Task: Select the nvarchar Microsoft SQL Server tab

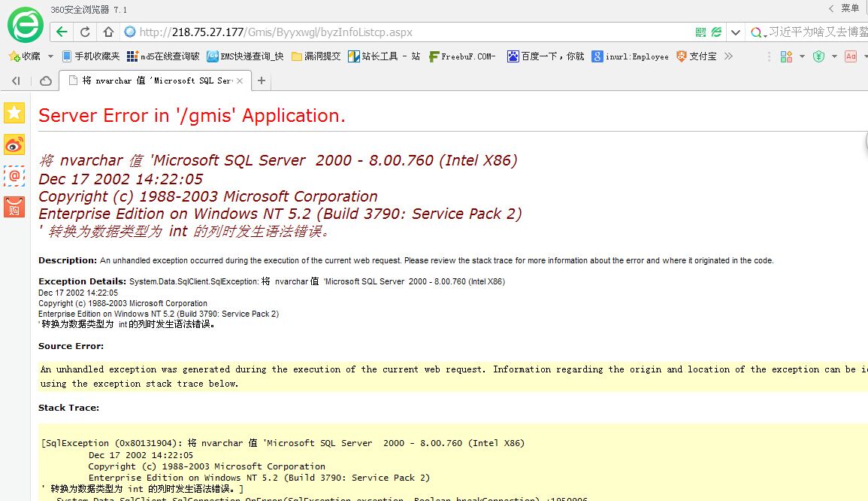Action: tap(155, 81)
